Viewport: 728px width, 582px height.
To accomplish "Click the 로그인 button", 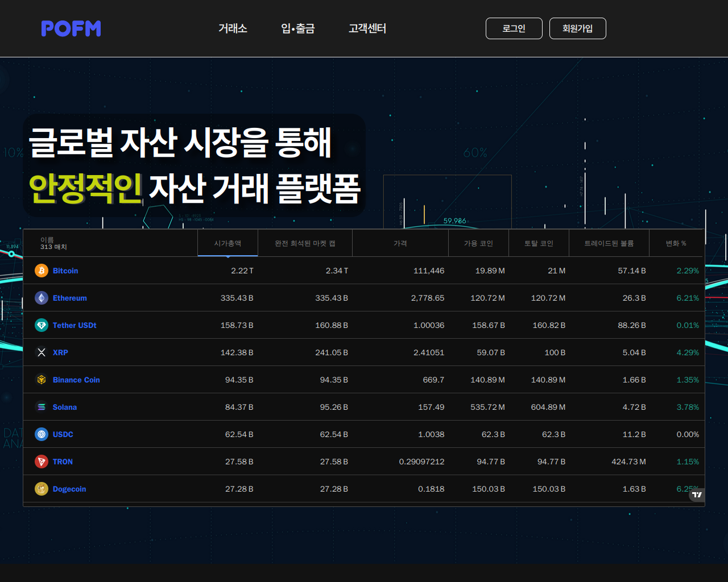I will [x=514, y=28].
